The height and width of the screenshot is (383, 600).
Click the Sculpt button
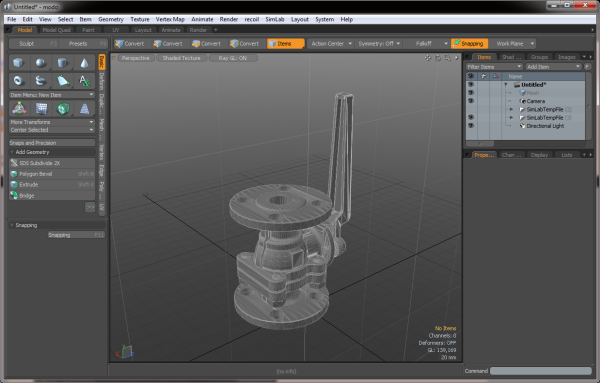point(33,44)
